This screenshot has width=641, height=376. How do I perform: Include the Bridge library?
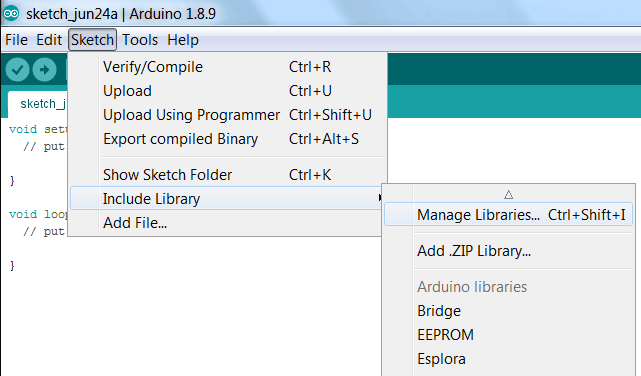coord(508,311)
